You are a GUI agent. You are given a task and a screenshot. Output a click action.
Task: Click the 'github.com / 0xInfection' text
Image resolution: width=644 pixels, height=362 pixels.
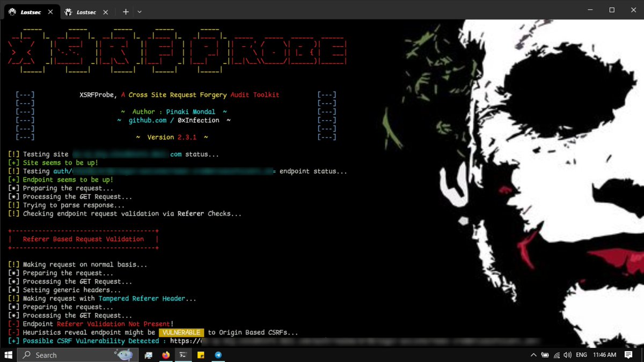pyautogui.click(x=174, y=120)
